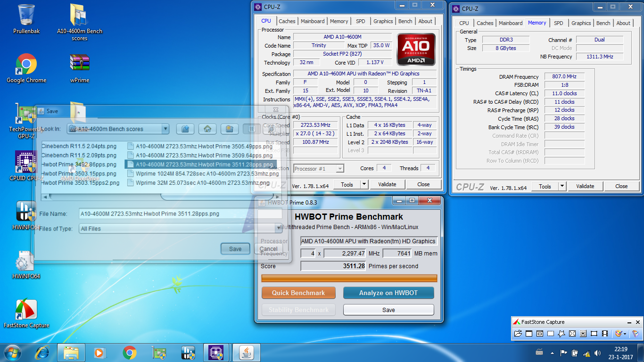This screenshot has height=362, width=644.
Task: Click Up One Level icon in Save dialog
Action: [x=185, y=129]
